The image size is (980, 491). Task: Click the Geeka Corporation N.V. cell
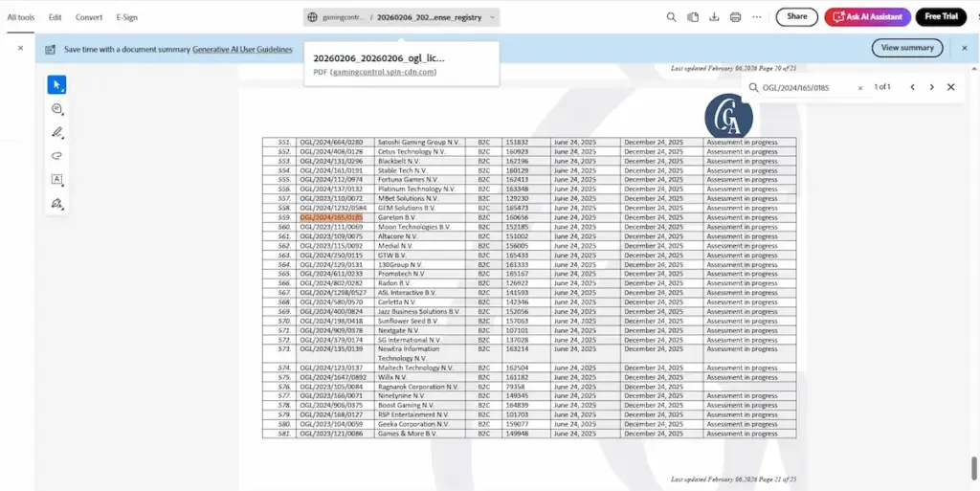click(x=419, y=424)
